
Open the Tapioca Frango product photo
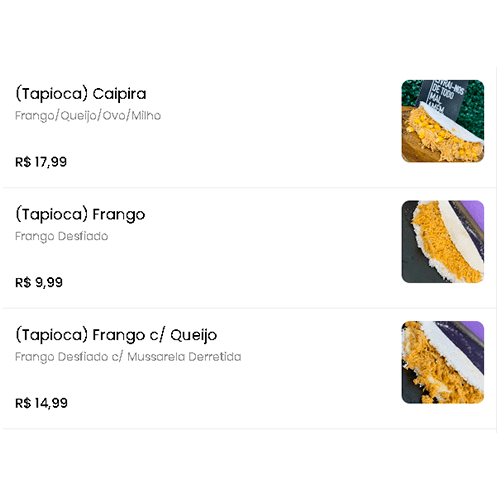coord(443,242)
